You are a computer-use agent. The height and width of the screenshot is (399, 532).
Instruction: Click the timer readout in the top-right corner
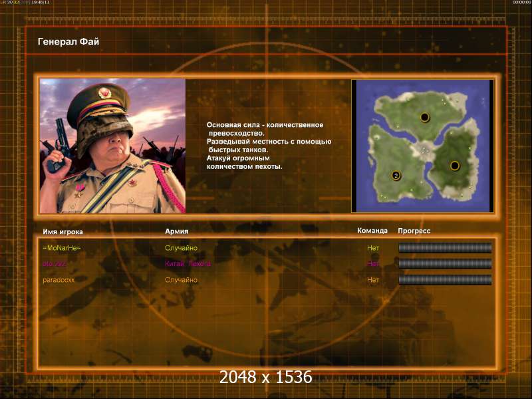click(522, 3)
